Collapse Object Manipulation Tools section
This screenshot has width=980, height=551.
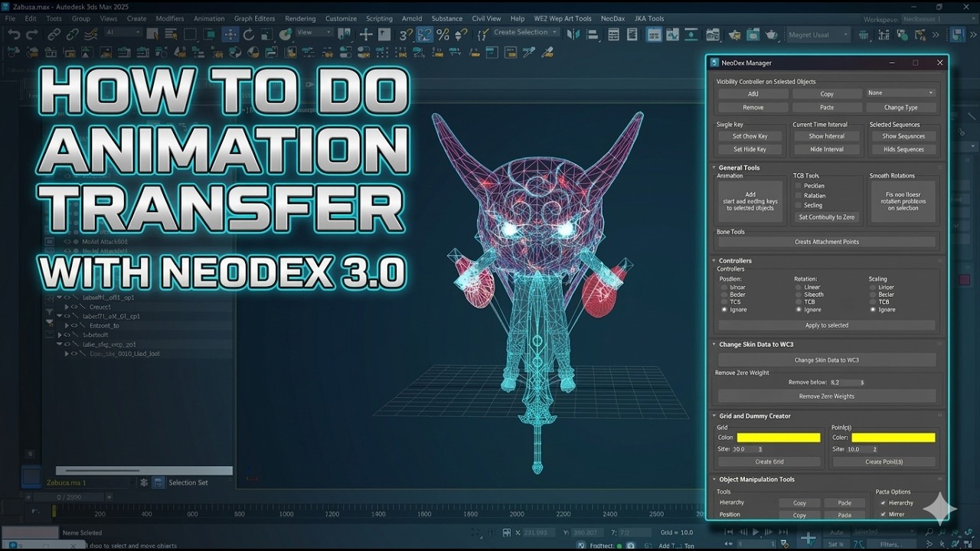[714, 480]
